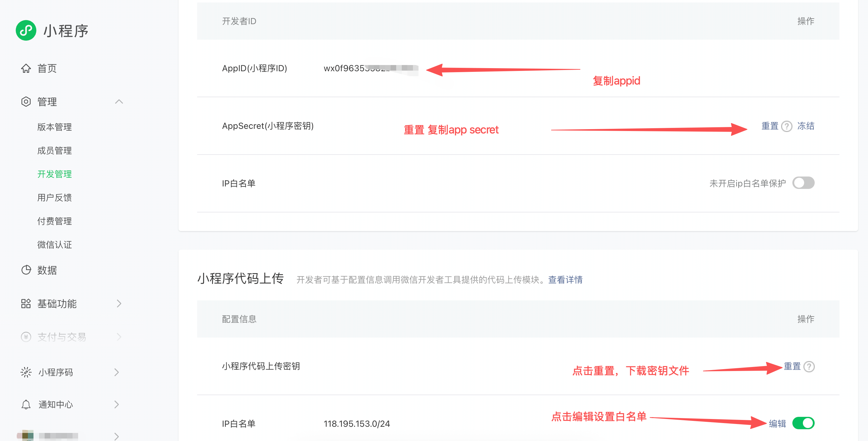Open 查看详情 details link

565,280
